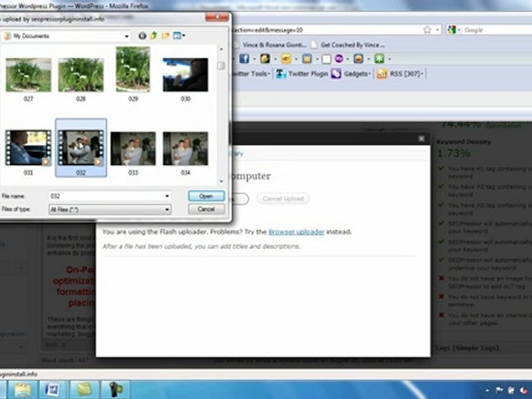Open the Twitter Plugin toolbar item
This screenshot has height=399, width=532.
point(301,74)
